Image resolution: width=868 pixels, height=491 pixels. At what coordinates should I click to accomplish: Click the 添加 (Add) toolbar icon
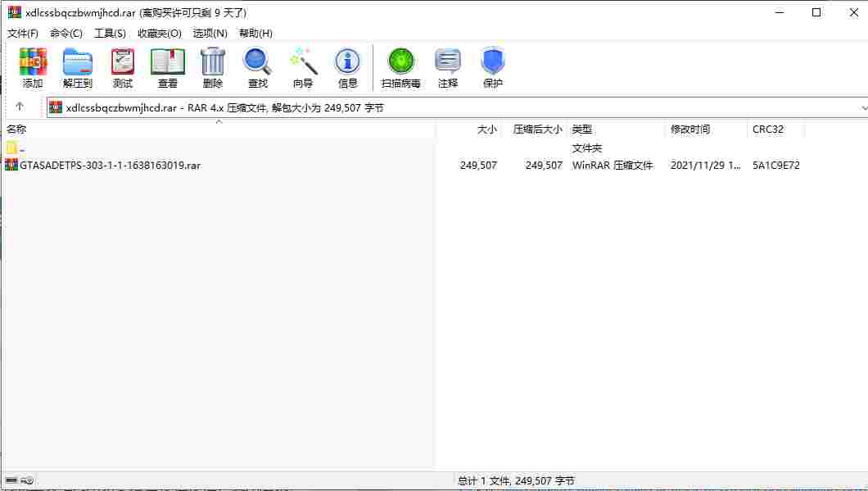coord(33,61)
